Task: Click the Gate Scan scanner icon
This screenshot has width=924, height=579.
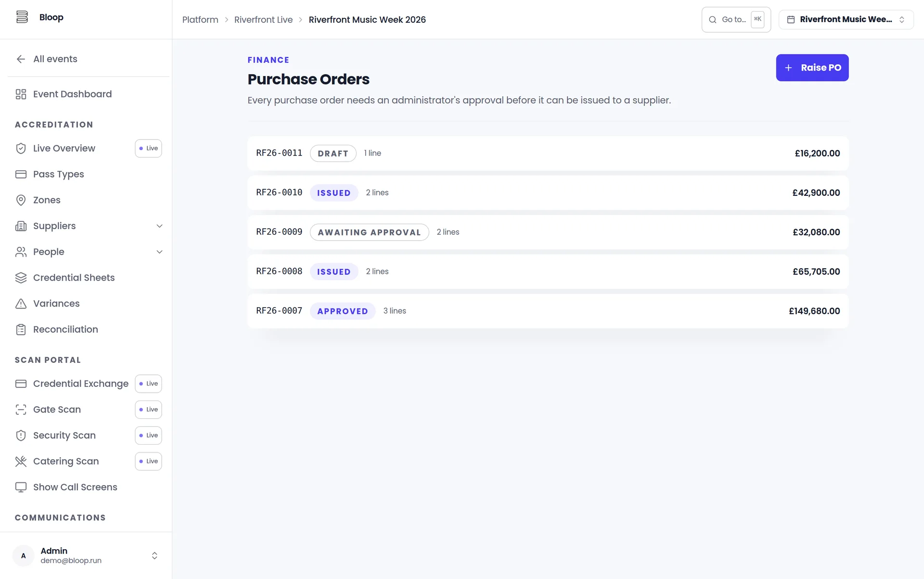Action: click(x=21, y=410)
